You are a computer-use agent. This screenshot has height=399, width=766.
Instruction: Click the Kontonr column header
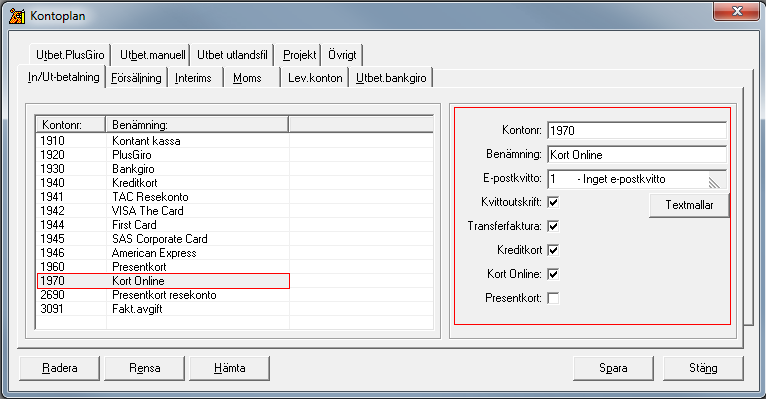[71, 125]
